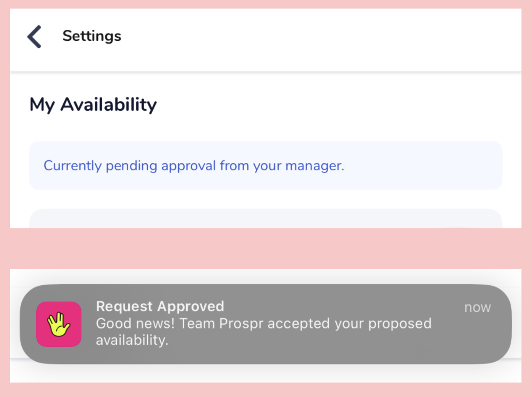Click the 'now' notification timestamp

click(477, 308)
